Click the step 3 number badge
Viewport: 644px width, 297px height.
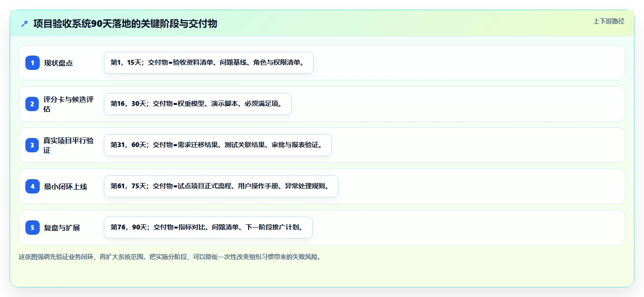tap(33, 145)
